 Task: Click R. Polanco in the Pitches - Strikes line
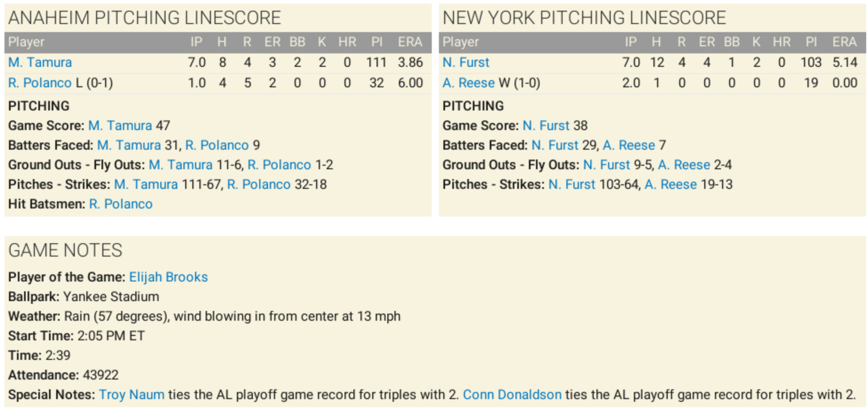point(259,184)
